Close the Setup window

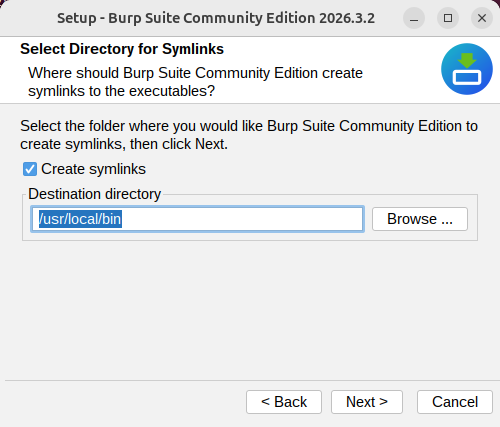(x=482, y=18)
